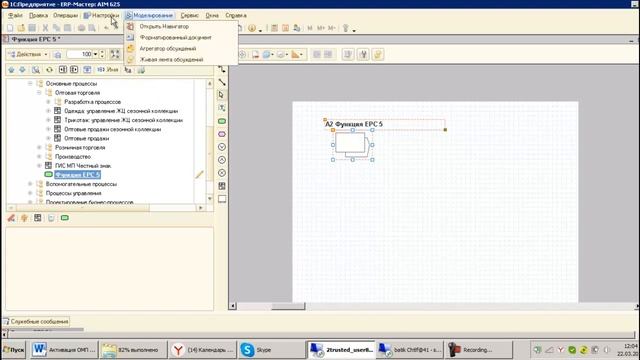Select the circle with X operator tool
The width and height of the screenshot is (640, 360).
pyautogui.click(x=222, y=173)
